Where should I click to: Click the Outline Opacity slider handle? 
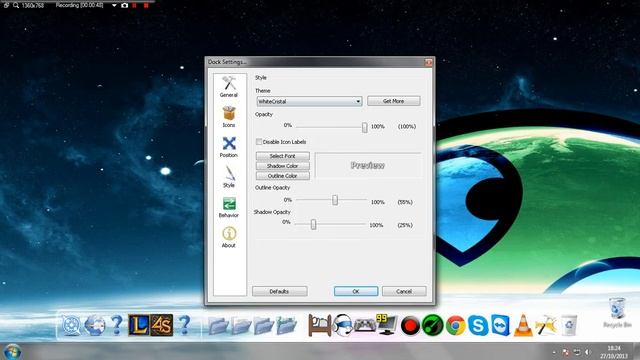tap(335, 200)
